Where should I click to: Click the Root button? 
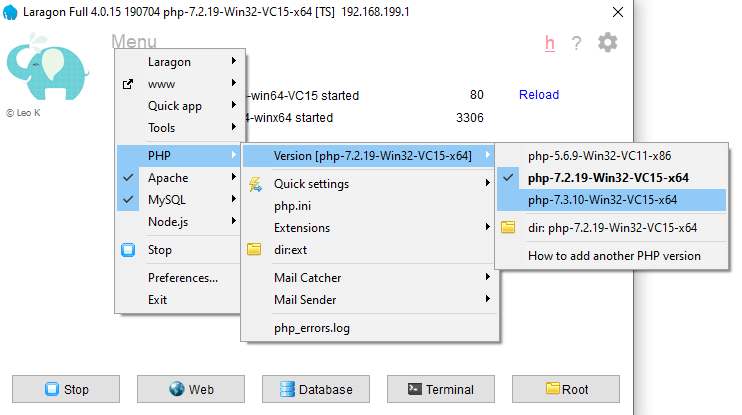565,389
